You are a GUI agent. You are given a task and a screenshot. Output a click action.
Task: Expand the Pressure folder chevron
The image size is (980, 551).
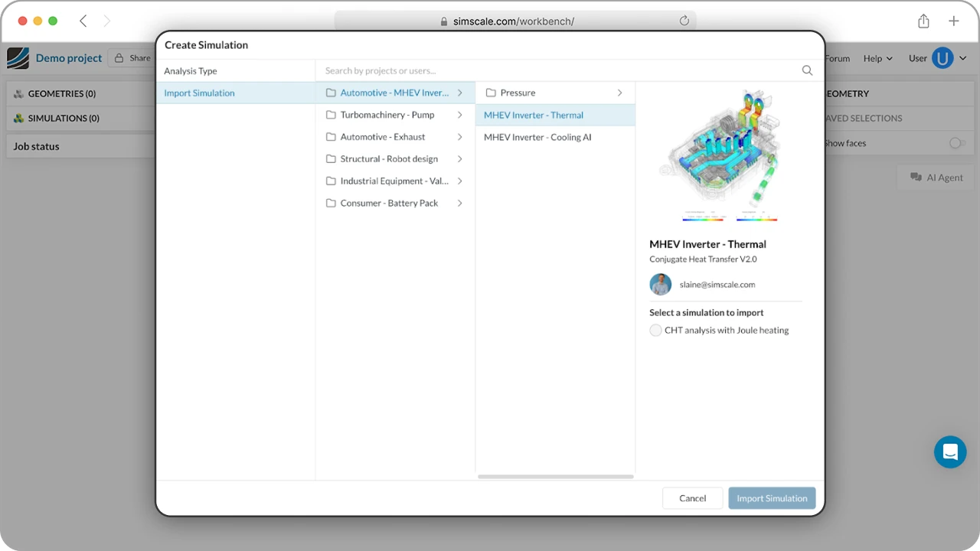(x=619, y=93)
